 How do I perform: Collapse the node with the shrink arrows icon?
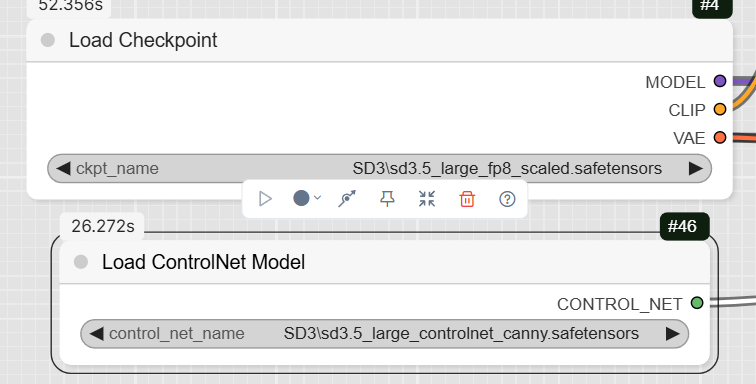pyautogui.click(x=427, y=199)
